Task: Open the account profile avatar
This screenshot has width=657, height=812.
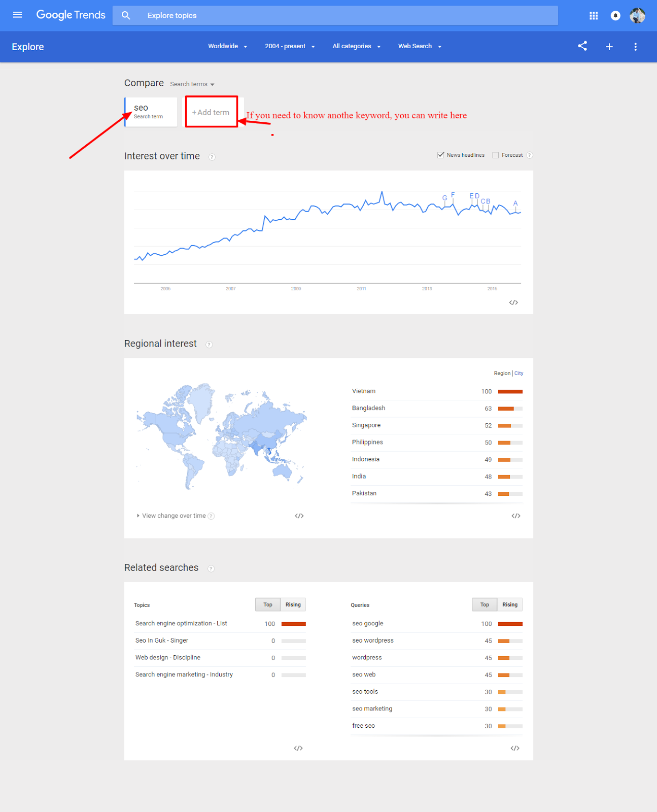Action: (x=637, y=16)
